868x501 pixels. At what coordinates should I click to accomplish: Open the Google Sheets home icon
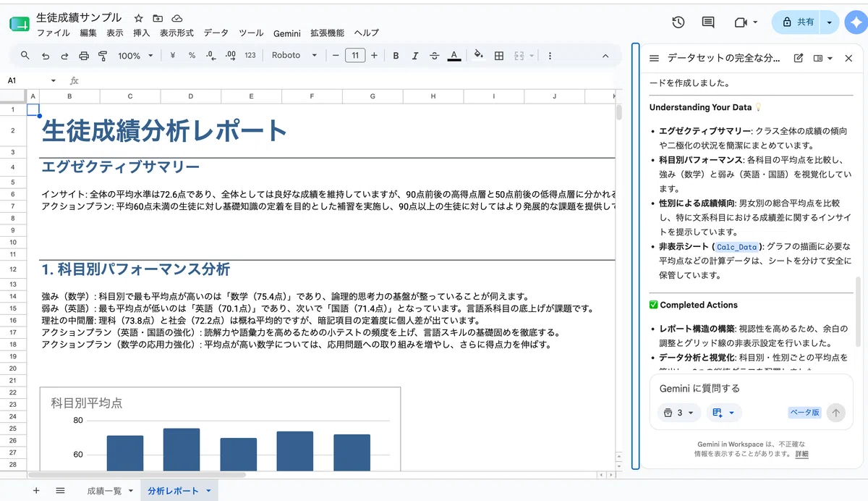(19, 24)
